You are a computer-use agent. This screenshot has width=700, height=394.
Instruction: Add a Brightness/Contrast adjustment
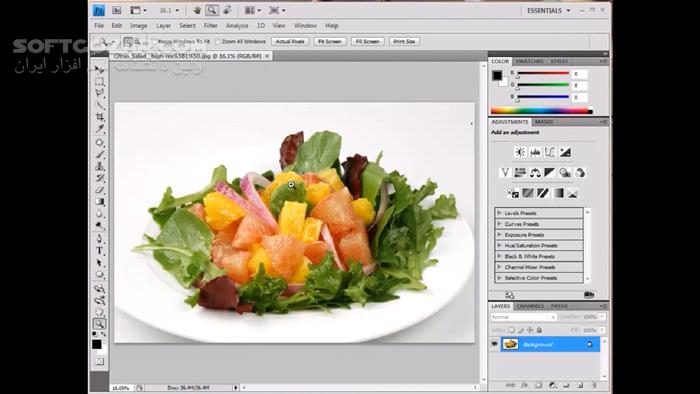click(520, 152)
